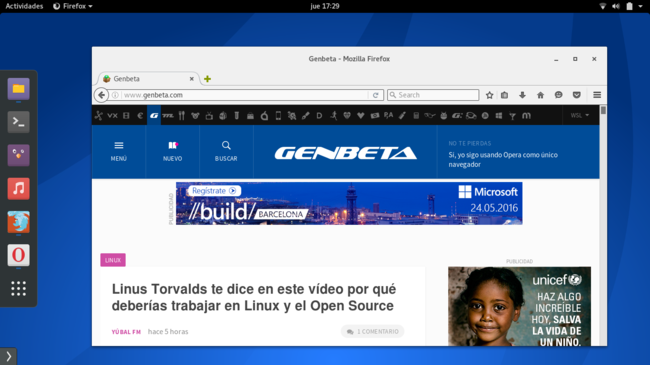The image size is (650, 365).
Task: Launch Terminal from the dock
Action: tap(18, 122)
